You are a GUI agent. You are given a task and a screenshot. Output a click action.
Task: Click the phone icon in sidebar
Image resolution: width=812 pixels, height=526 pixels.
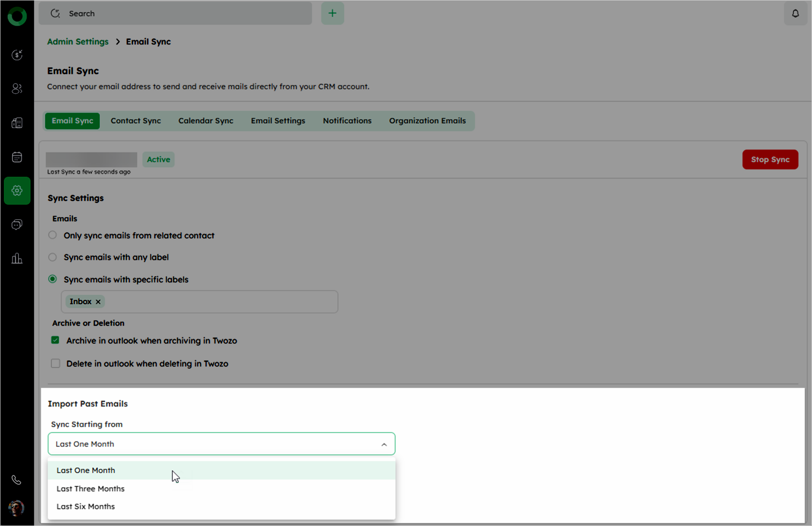pos(16,480)
